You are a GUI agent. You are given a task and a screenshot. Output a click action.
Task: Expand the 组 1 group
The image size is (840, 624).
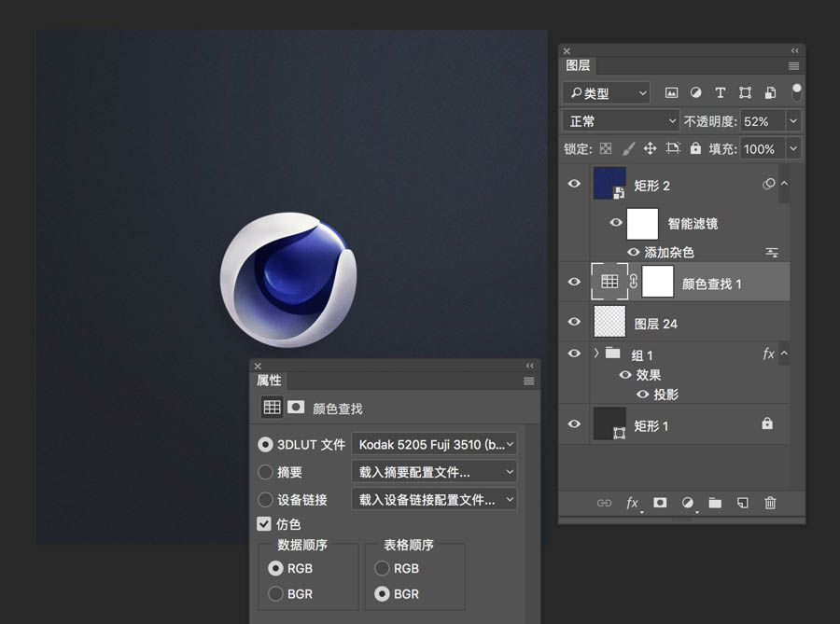click(x=596, y=354)
